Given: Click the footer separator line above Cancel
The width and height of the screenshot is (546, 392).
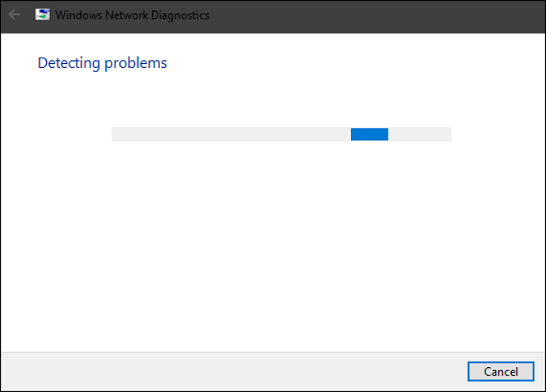Looking at the screenshot, I should (x=273, y=352).
